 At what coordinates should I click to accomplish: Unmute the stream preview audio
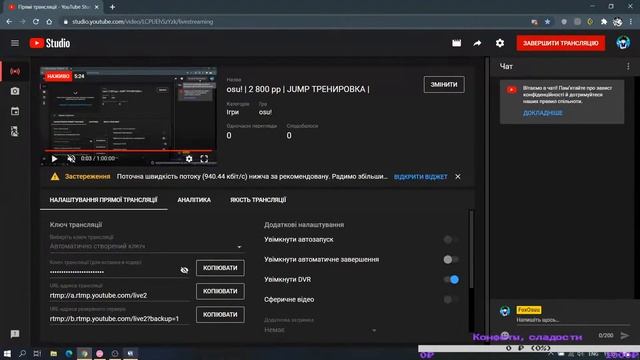71,159
